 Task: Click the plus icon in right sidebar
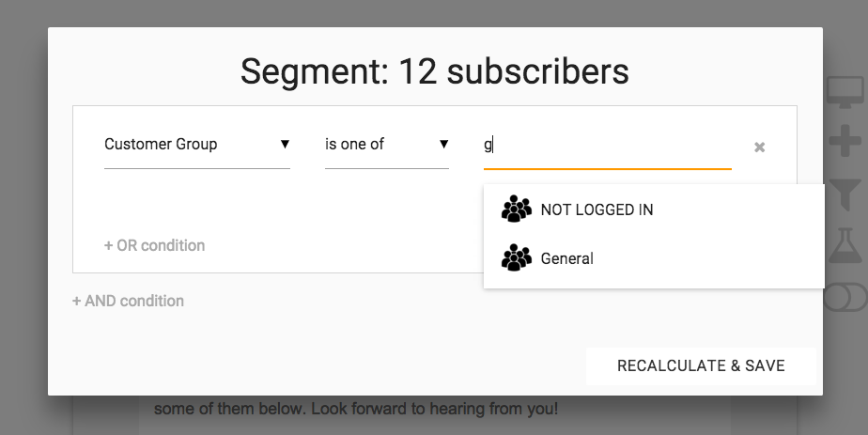(845, 143)
